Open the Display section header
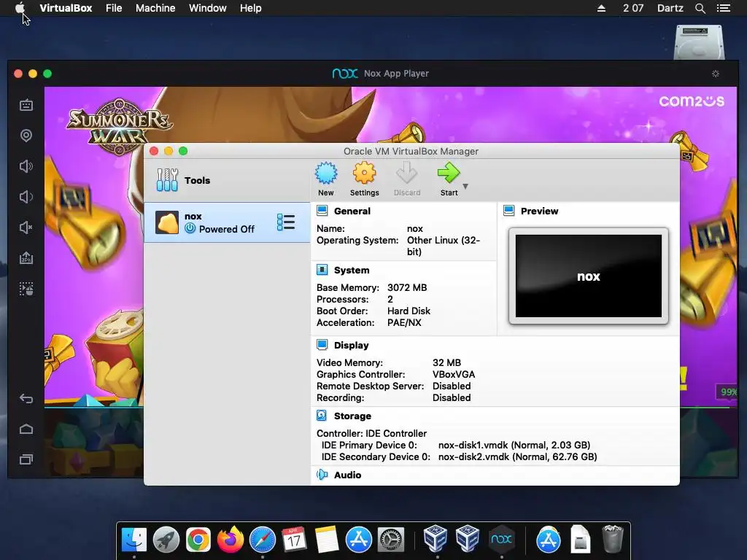Image resolution: width=747 pixels, height=560 pixels. click(351, 345)
